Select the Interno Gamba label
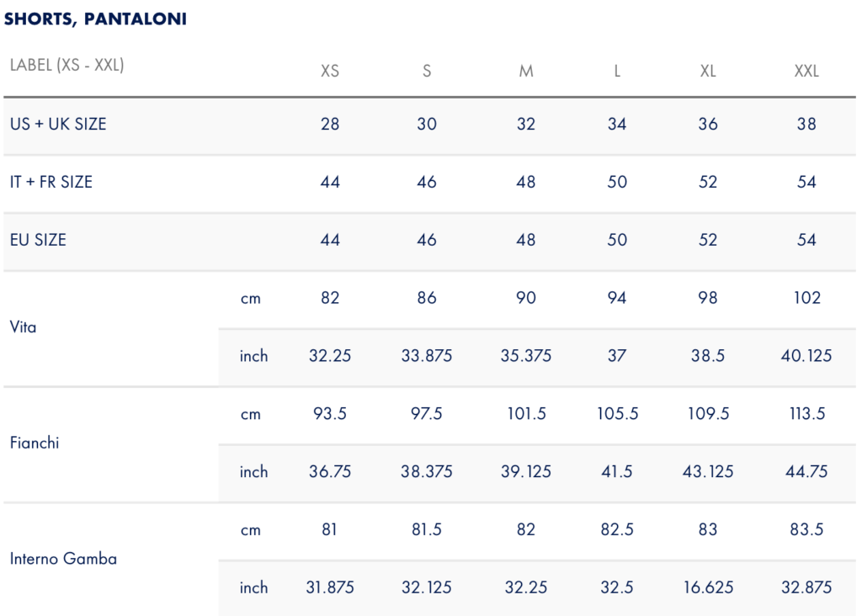The height and width of the screenshot is (616, 862). pyautogui.click(x=63, y=559)
